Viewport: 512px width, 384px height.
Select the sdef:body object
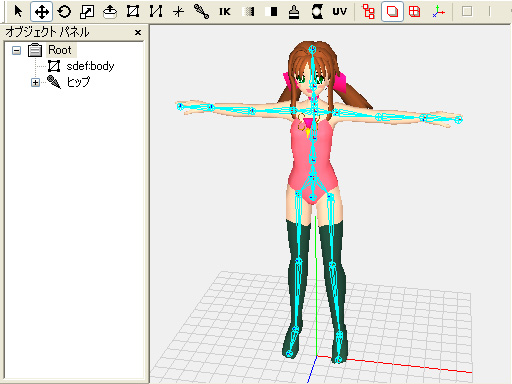tap(90, 66)
